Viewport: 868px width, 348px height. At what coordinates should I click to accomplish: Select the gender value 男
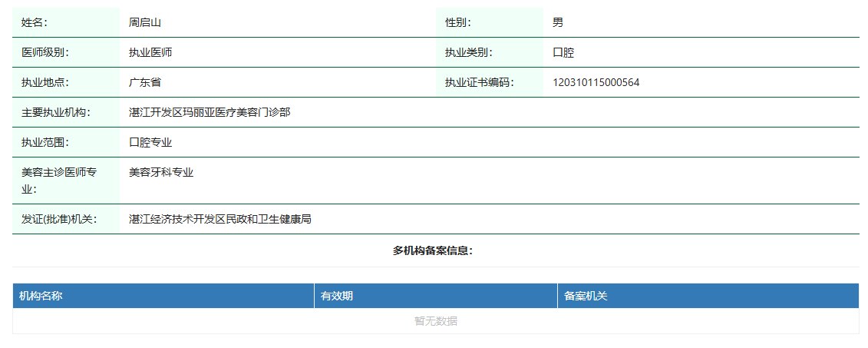pos(558,23)
